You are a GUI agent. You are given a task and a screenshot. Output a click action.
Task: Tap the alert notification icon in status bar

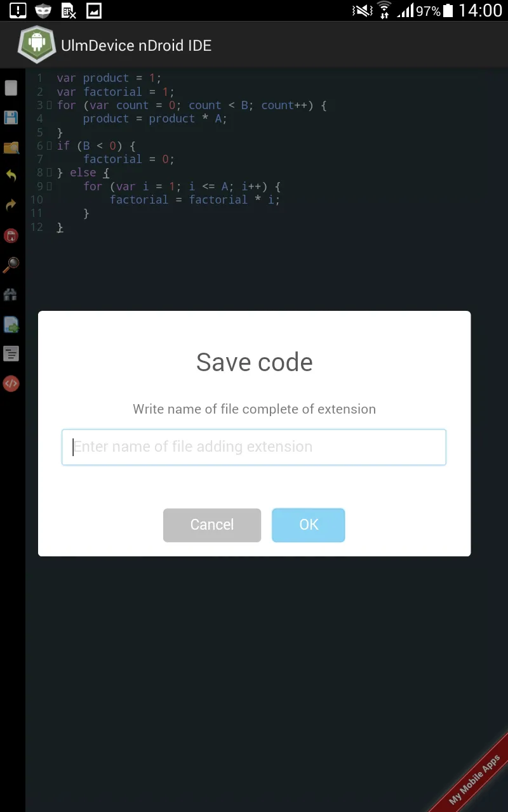click(18, 10)
